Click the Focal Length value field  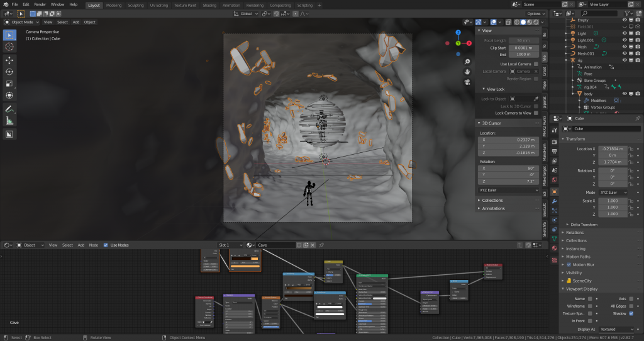pyautogui.click(x=523, y=41)
